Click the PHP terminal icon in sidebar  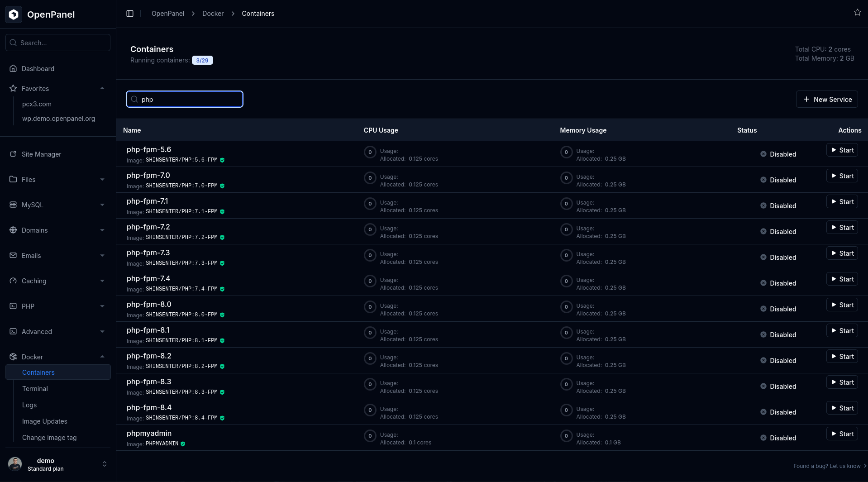coord(13,306)
